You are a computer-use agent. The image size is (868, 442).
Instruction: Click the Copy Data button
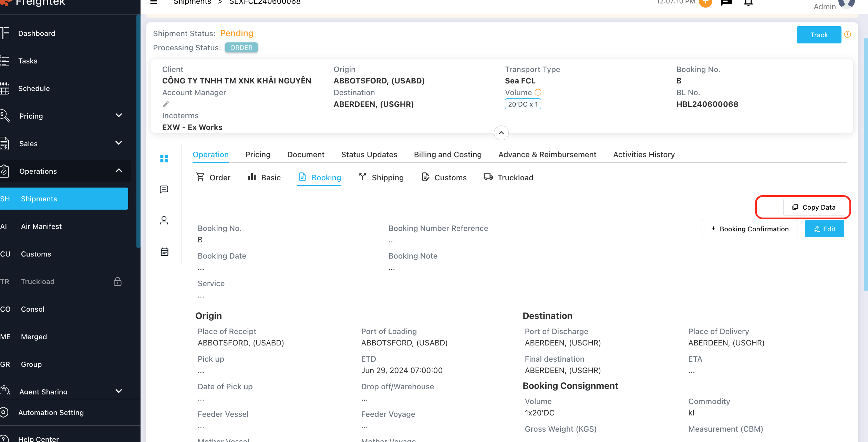[x=814, y=207]
